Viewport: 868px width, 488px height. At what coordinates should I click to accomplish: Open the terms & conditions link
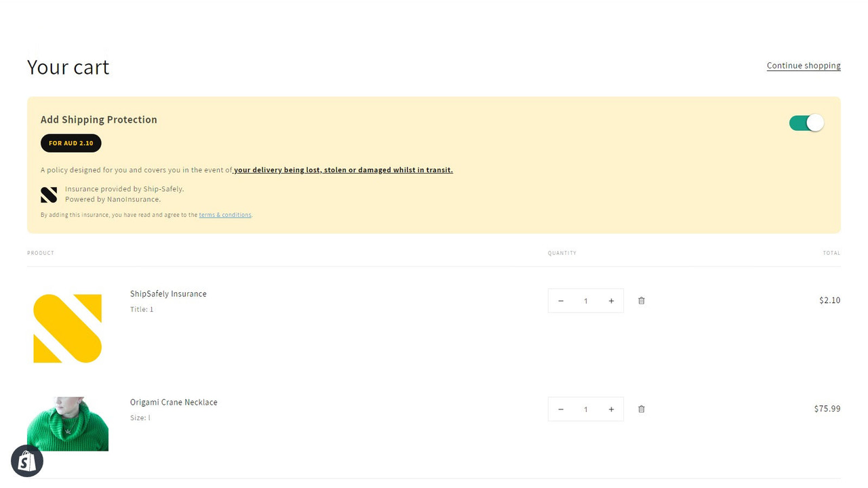point(224,214)
